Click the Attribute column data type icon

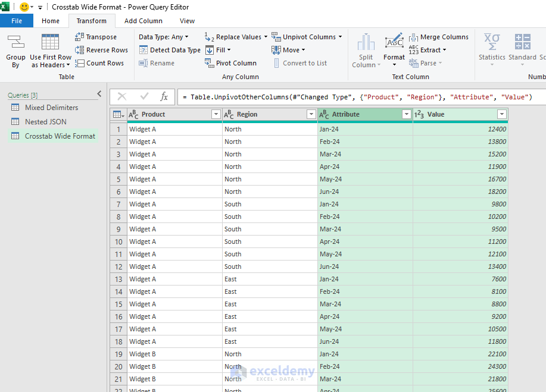[324, 114]
